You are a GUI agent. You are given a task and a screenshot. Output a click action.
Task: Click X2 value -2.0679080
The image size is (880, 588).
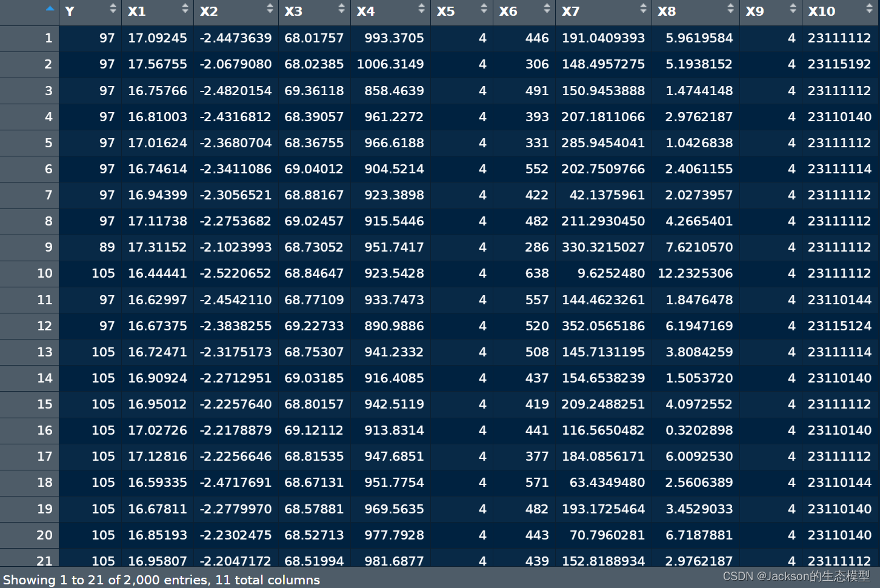[x=236, y=64]
